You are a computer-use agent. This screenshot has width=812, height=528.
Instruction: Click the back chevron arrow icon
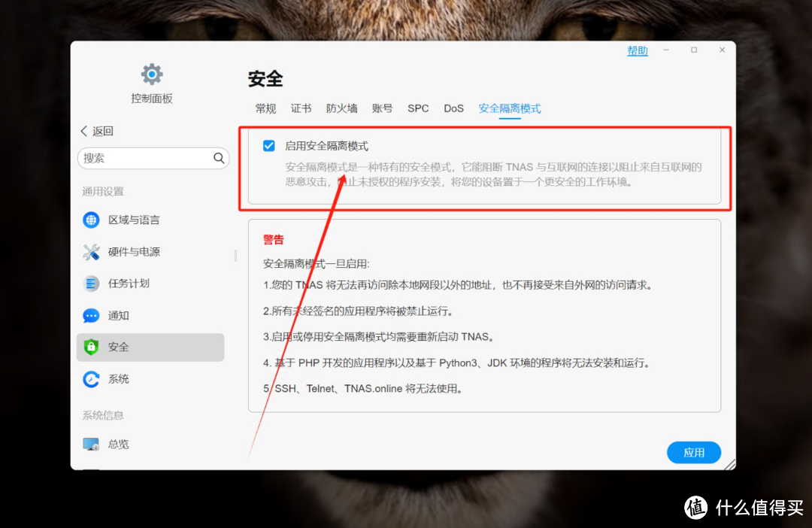(84, 131)
